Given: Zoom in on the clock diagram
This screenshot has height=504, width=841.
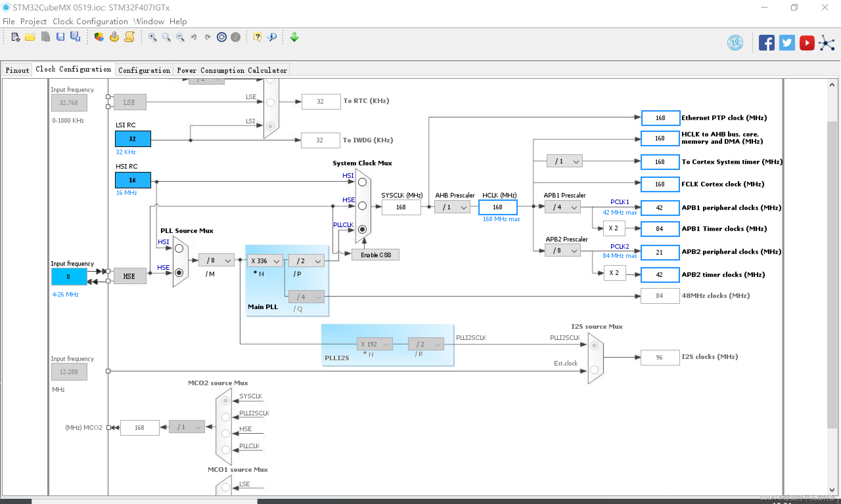Looking at the screenshot, I should pyautogui.click(x=153, y=37).
